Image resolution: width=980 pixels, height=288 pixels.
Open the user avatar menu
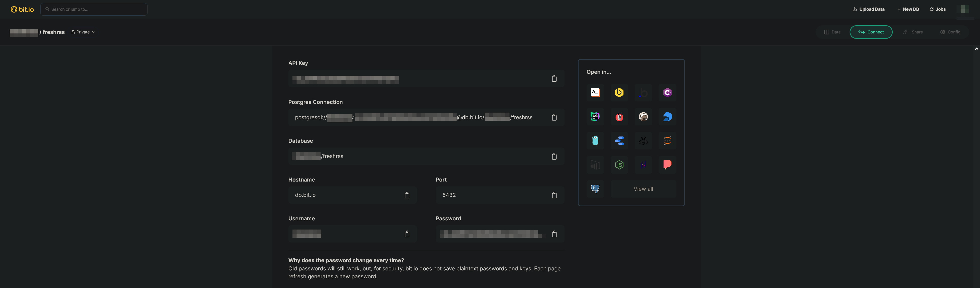[x=964, y=9]
